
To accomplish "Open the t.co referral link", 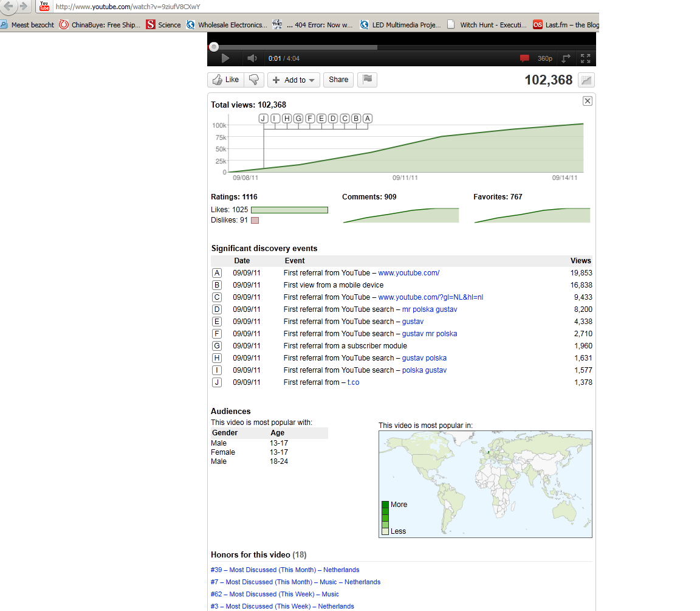I will click(x=353, y=382).
